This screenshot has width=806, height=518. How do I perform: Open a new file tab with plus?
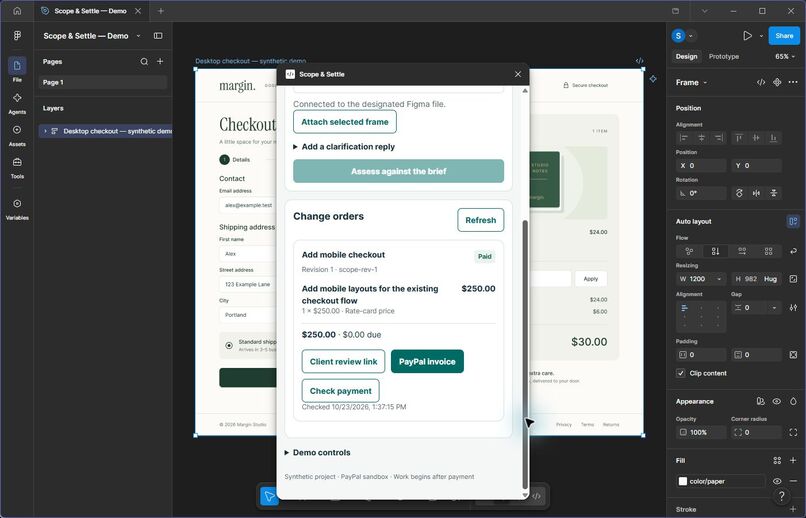pyautogui.click(x=160, y=11)
